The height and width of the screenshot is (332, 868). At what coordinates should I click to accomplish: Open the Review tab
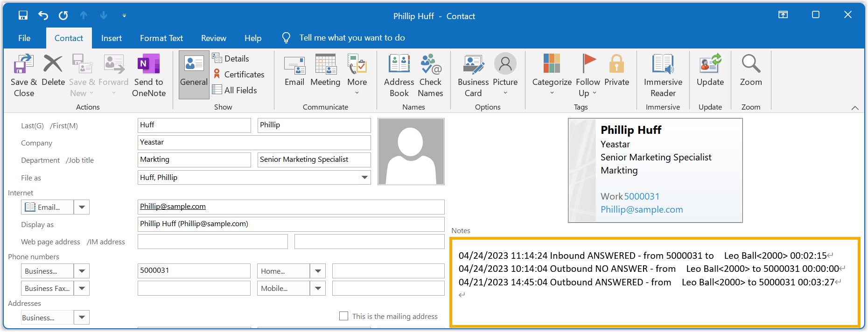[x=214, y=38]
